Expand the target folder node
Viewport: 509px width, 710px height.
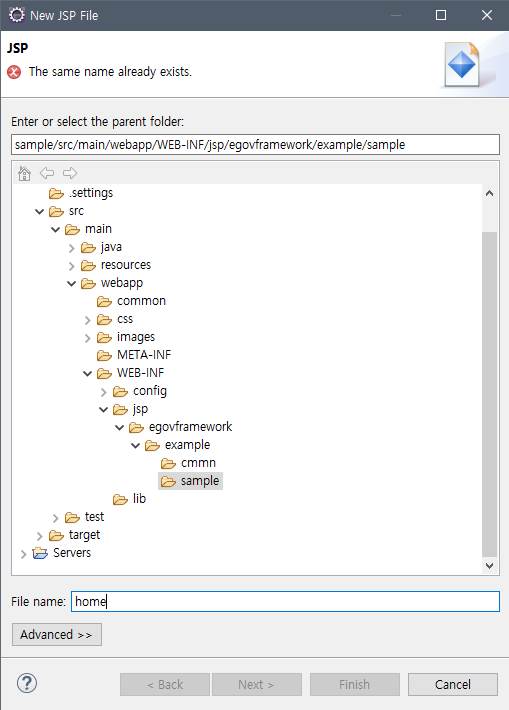tap(40, 536)
